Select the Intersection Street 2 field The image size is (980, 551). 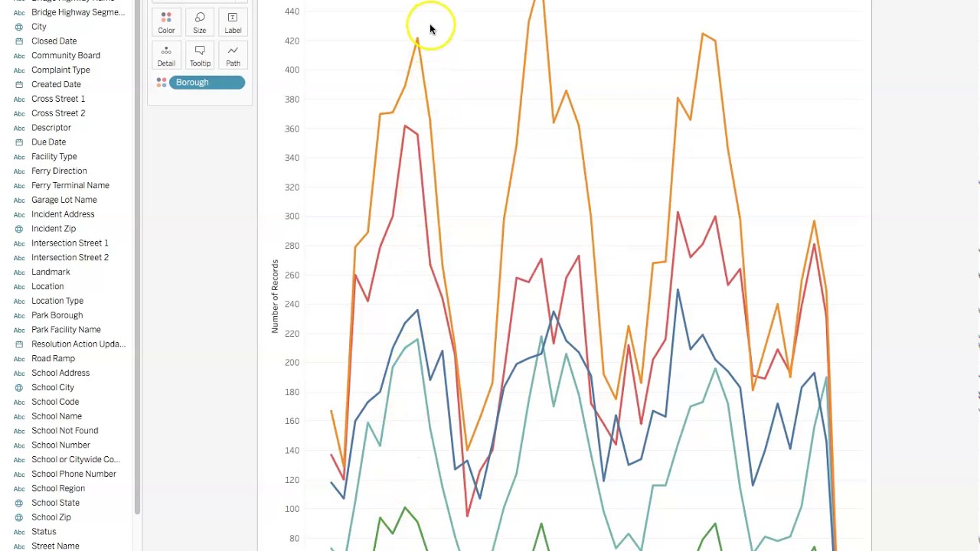click(70, 257)
